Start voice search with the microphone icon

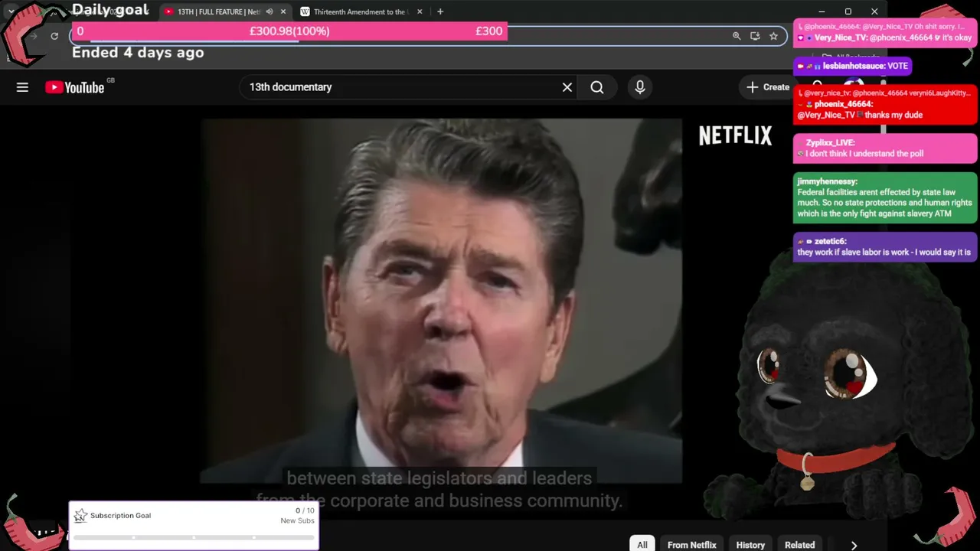[x=640, y=87]
